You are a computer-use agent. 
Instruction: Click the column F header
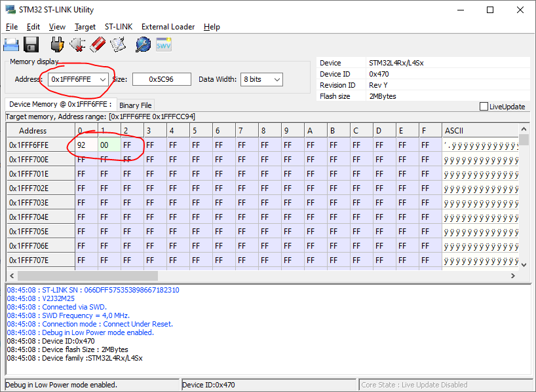431,131
